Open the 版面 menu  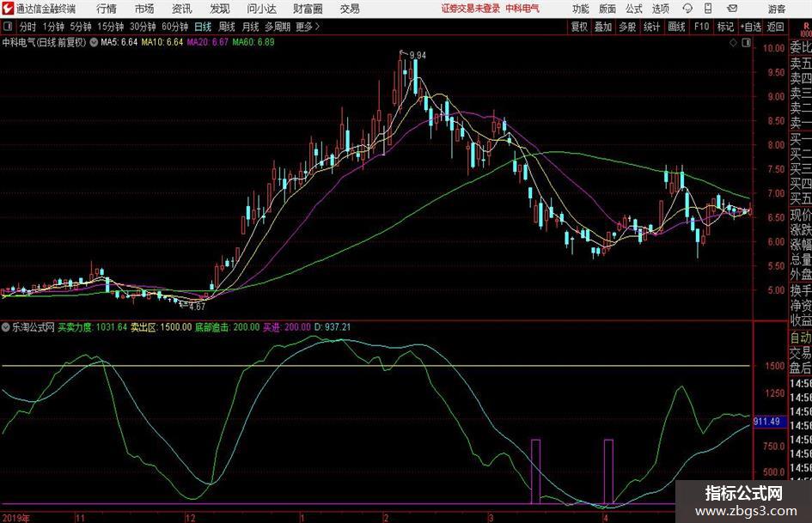click(607, 9)
